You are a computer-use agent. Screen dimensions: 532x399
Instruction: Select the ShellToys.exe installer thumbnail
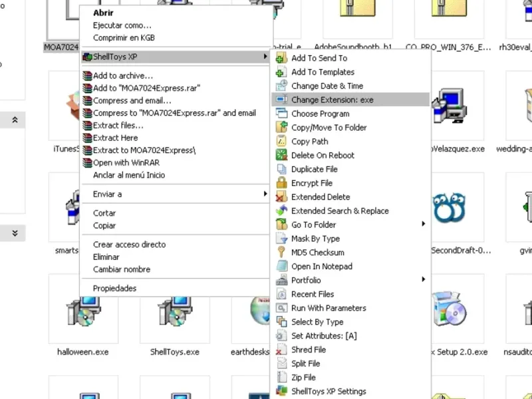point(175,311)
